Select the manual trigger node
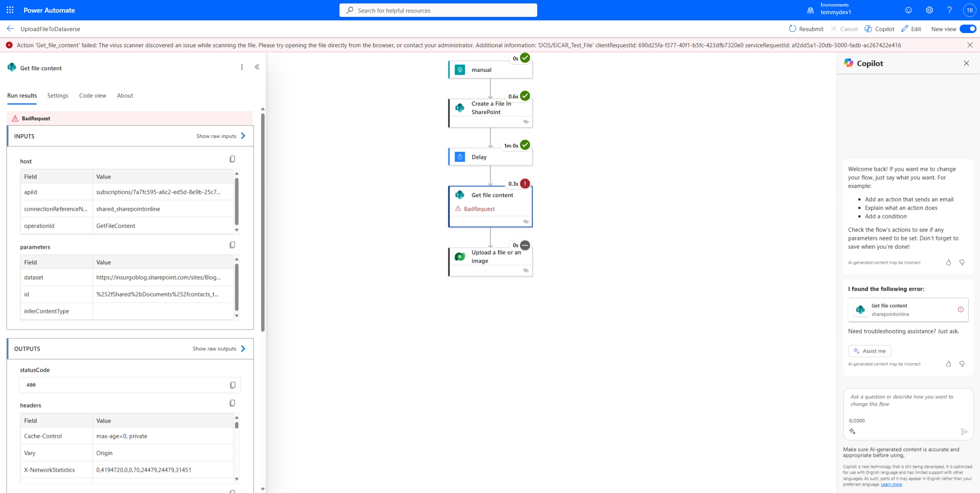The image size is (980, 493). coord(490,70)
